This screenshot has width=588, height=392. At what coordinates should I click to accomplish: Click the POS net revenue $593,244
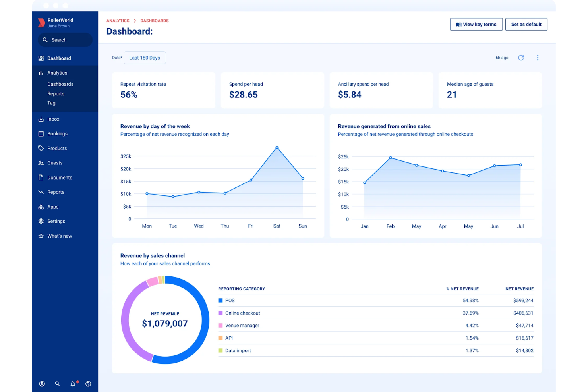[523, 301]
